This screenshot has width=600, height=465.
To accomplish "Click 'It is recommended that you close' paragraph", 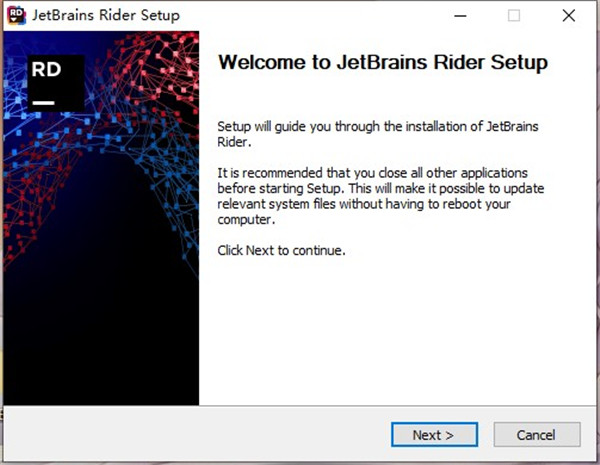I will coord(381,196).
